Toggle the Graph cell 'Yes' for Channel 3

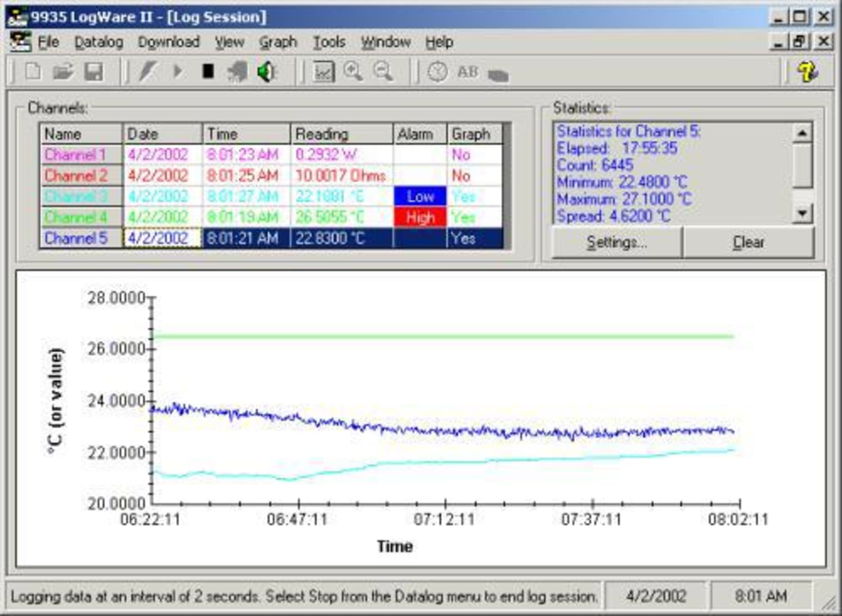[475, 196]
